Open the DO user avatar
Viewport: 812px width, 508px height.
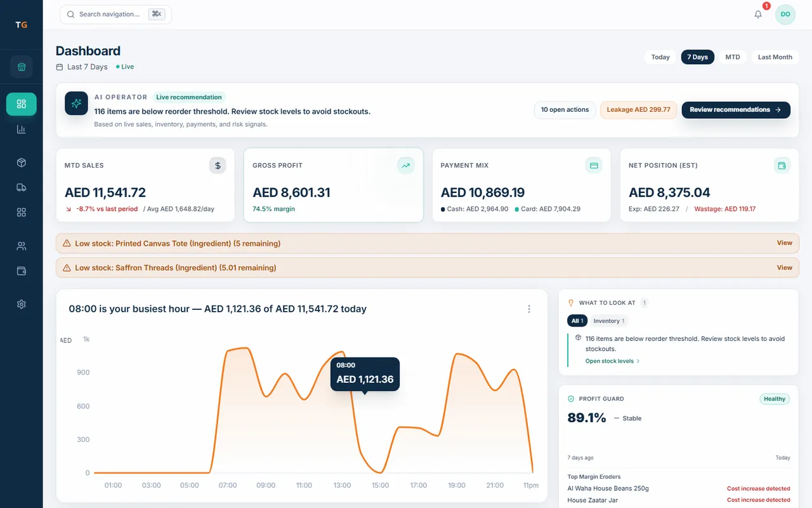(x=785, y=14)
